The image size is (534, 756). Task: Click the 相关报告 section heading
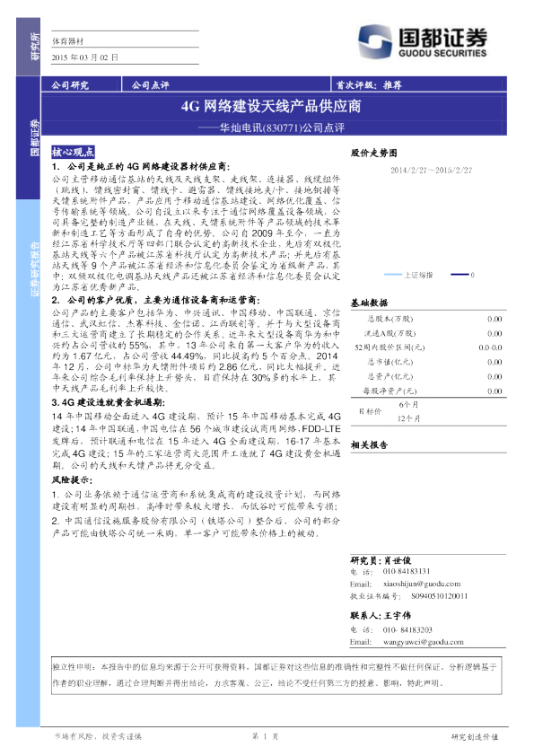pyautogui.click(x=369, y=445)
